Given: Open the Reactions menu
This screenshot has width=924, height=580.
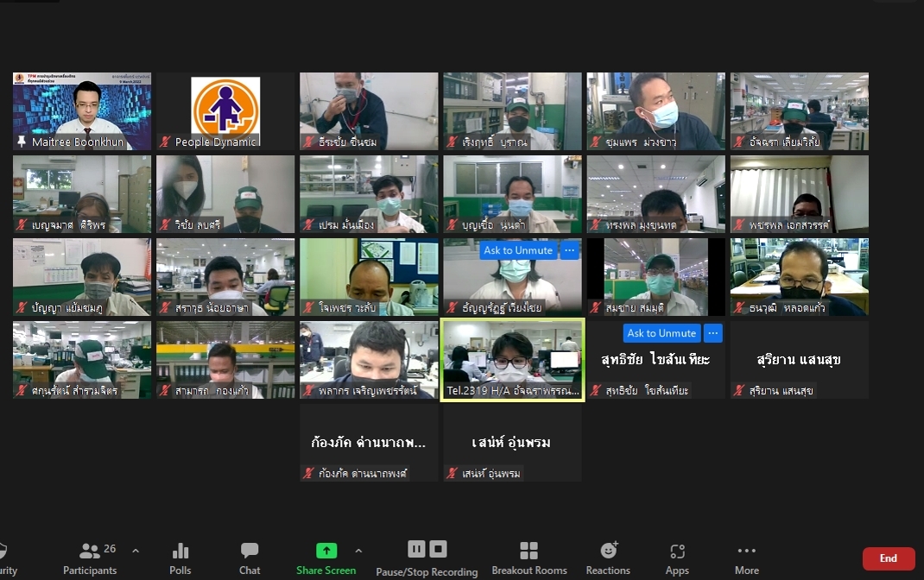Looking at the screenshot, I should [x=608, y=558].
